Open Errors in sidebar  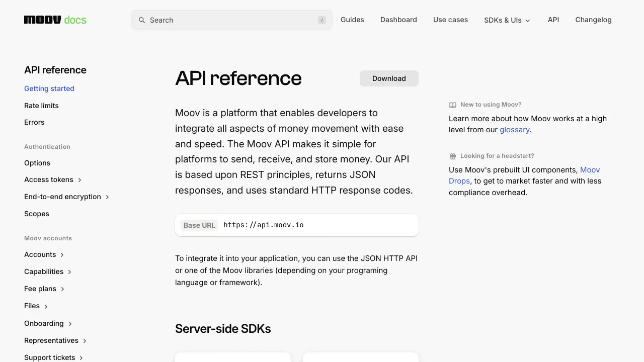pos(34,122)
